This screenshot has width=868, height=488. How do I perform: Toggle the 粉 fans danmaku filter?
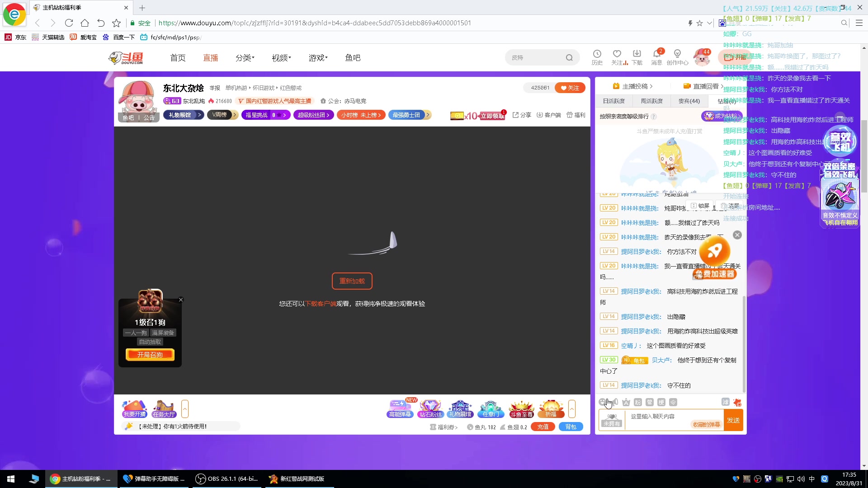coord(637,402)
